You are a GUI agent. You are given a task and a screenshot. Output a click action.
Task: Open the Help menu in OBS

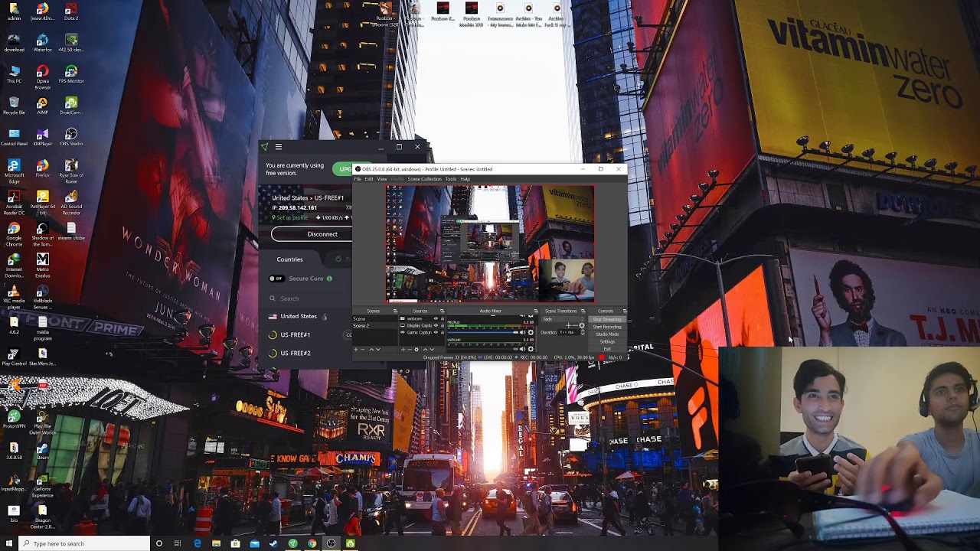point(465,179)
